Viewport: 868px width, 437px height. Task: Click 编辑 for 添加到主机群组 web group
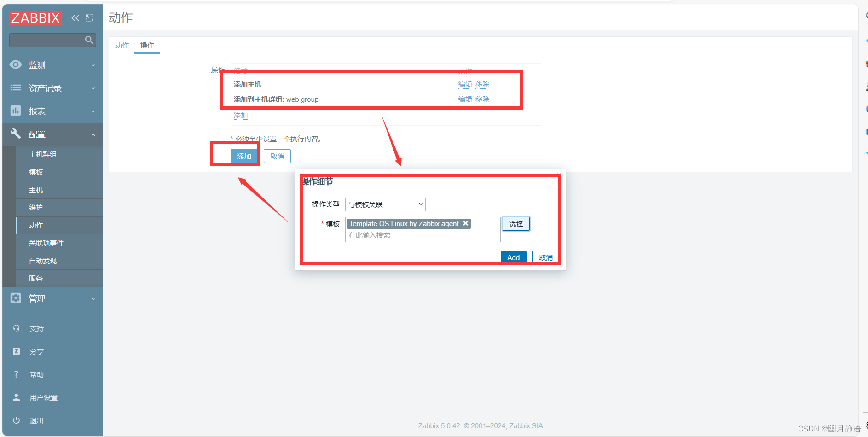click(465, 99)
